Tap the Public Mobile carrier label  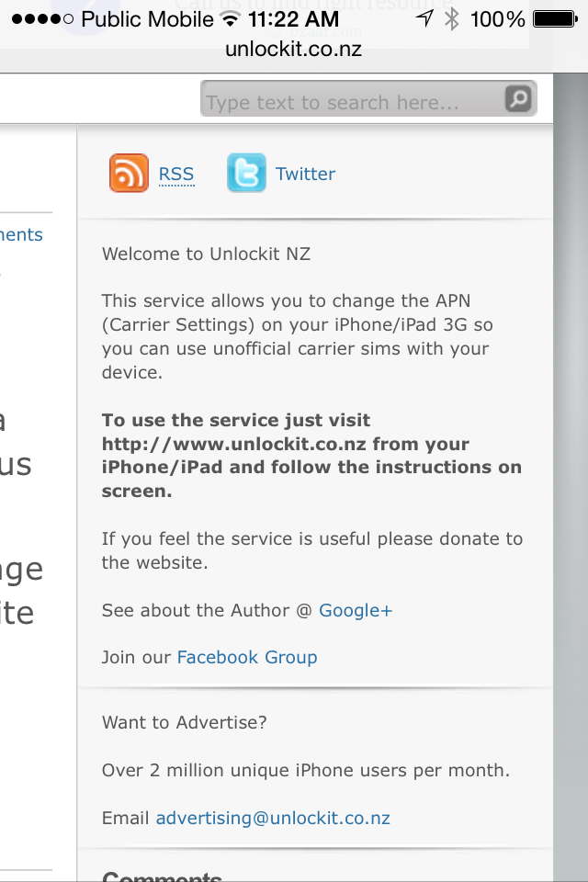[x=147, y=19]
